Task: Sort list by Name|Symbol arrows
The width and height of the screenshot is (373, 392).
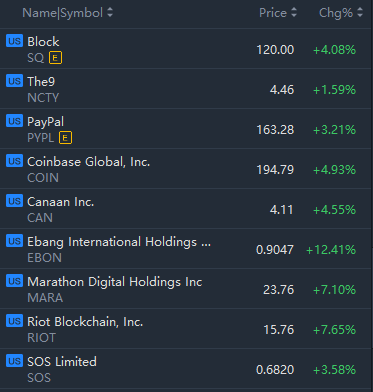Action: click(110, 13)
